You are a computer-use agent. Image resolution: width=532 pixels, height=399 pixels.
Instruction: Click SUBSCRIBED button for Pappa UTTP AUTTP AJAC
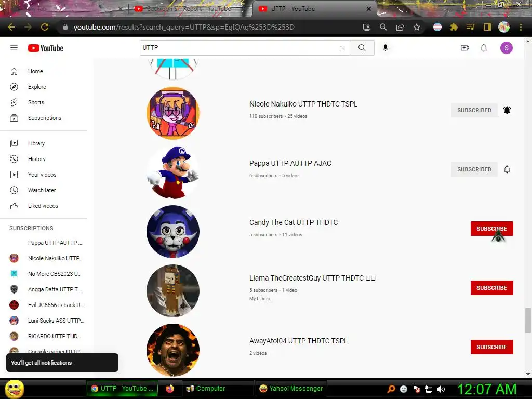click(474, 169)
